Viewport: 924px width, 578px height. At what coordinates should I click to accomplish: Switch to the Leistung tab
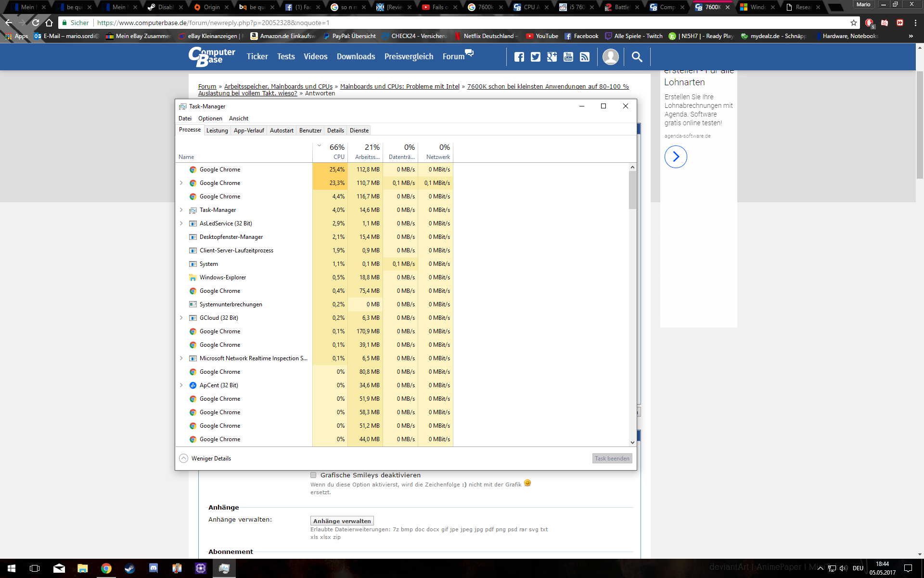(217, 131)
